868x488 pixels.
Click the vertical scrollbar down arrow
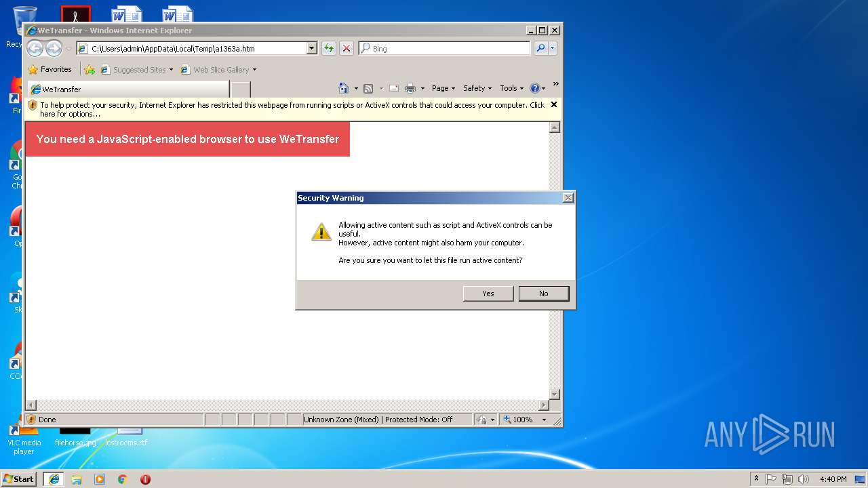coord(554,394)
